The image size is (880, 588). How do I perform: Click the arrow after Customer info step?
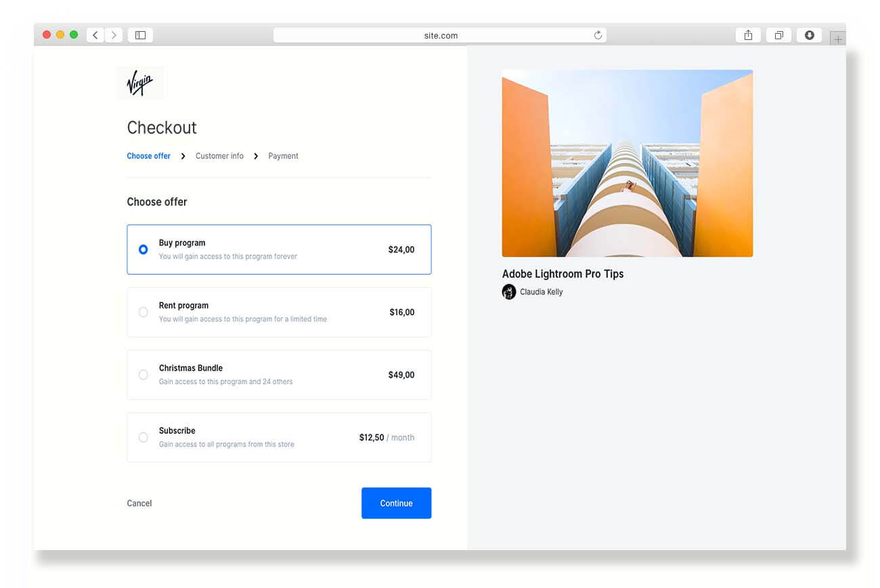coord(256,156)
